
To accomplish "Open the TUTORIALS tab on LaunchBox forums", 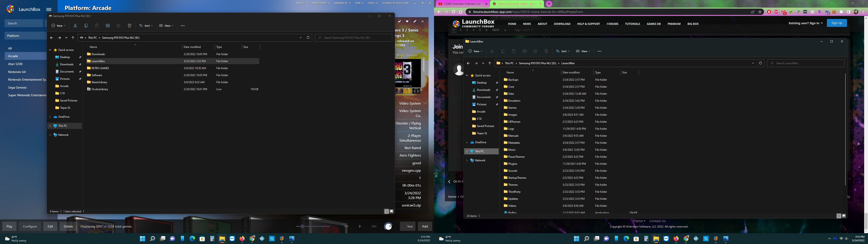I will (x=632, y=24).
